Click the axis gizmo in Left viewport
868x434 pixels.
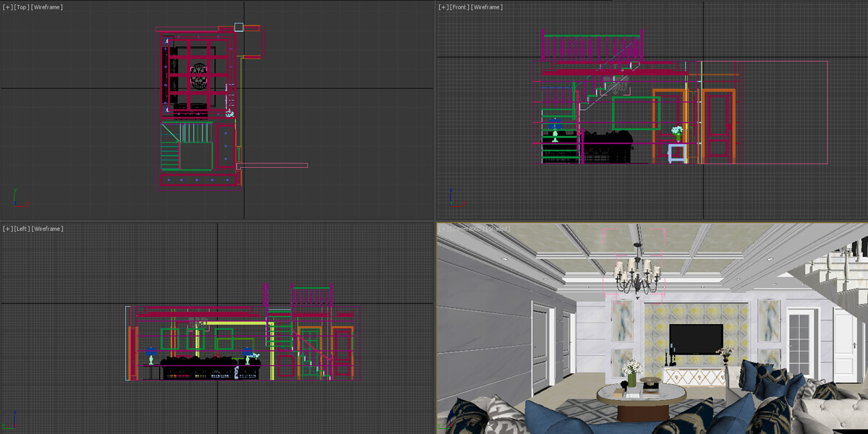click(16, 420)
